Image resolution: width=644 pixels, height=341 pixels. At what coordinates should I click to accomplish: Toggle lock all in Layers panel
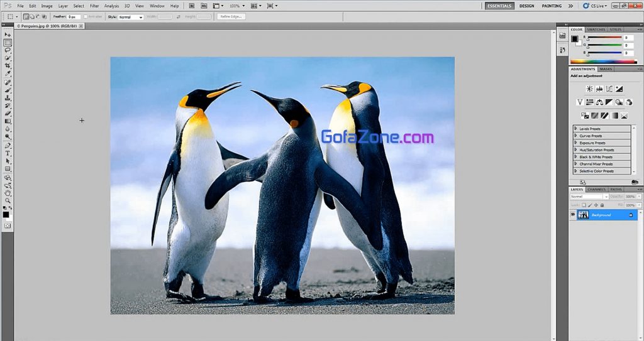pyautogui.click(x=602, y=205)
